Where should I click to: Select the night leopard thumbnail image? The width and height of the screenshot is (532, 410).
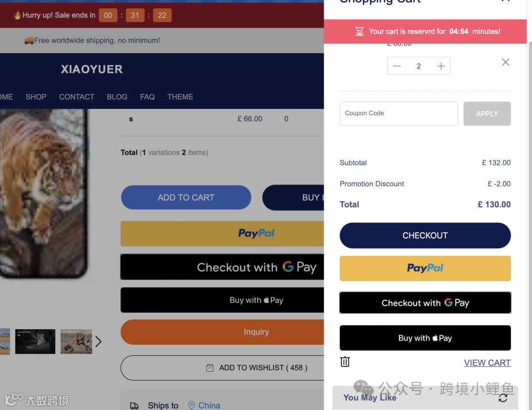pyautogui.click(x=35, y=342)
